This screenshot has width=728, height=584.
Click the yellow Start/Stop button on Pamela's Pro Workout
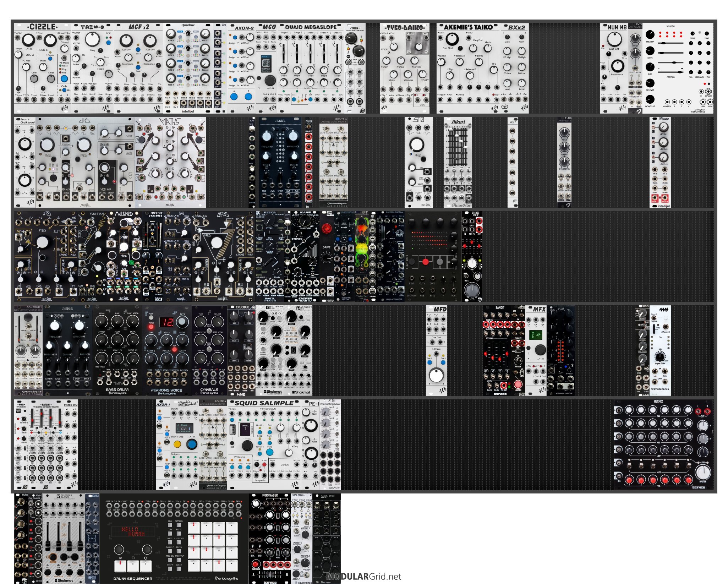[177, 444]
